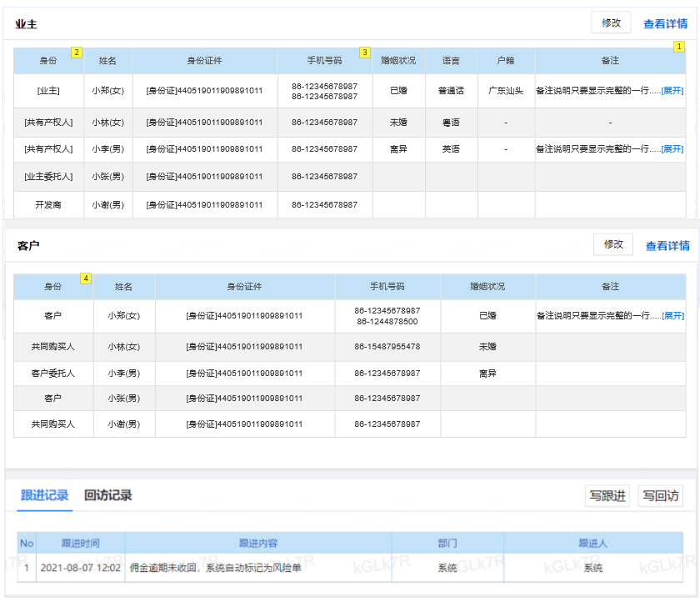The image size is (700, 602).
Task: Click follow-up time 2021-08-07 12:02
Action: 80,568
